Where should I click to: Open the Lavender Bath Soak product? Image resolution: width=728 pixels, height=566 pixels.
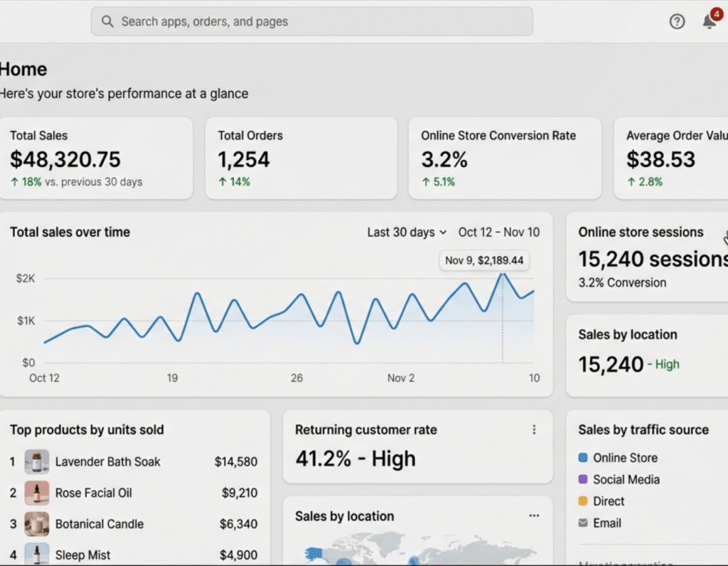[107, 461]
